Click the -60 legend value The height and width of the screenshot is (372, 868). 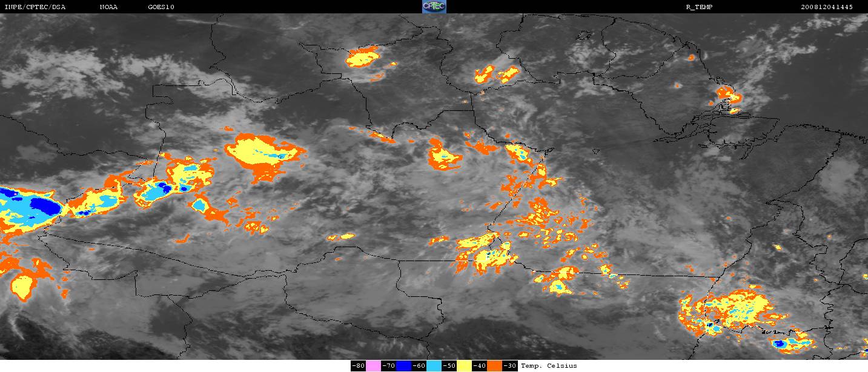point(419,366)
